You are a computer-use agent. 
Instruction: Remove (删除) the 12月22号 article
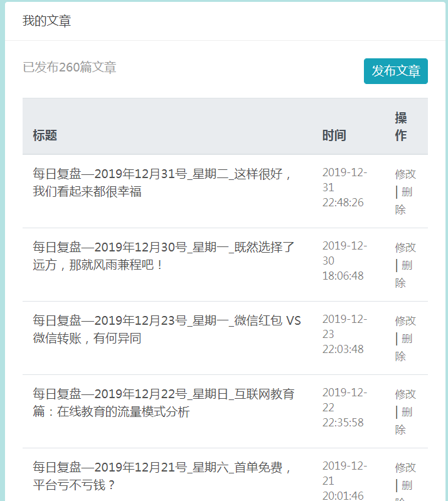click(x=404, y=421)
